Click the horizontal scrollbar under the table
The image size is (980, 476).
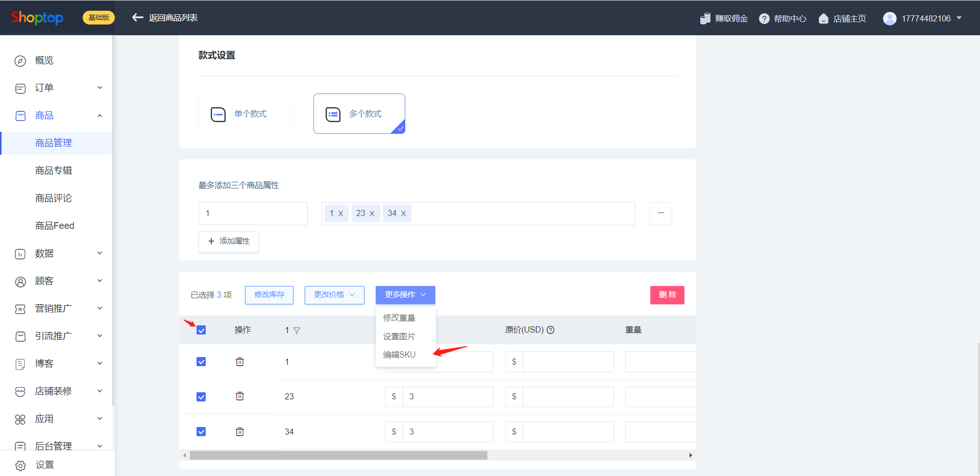coord(338,455)
